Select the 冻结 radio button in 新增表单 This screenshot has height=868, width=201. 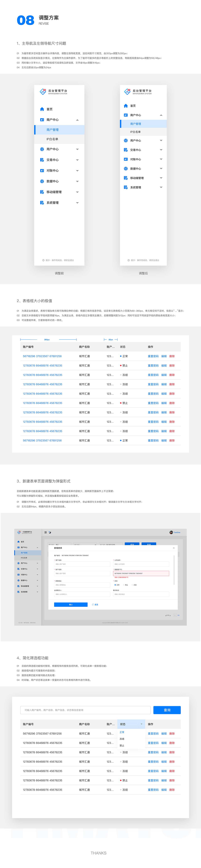132,585
